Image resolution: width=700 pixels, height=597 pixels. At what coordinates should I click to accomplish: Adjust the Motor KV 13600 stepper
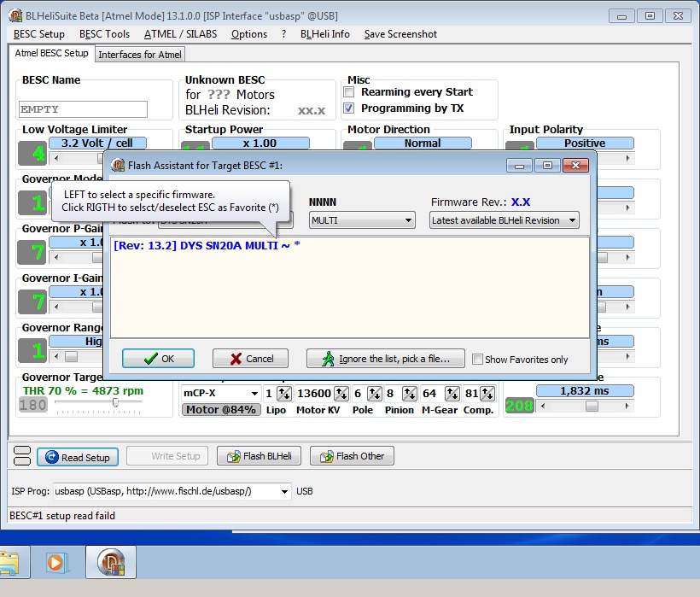click(342, 394)
